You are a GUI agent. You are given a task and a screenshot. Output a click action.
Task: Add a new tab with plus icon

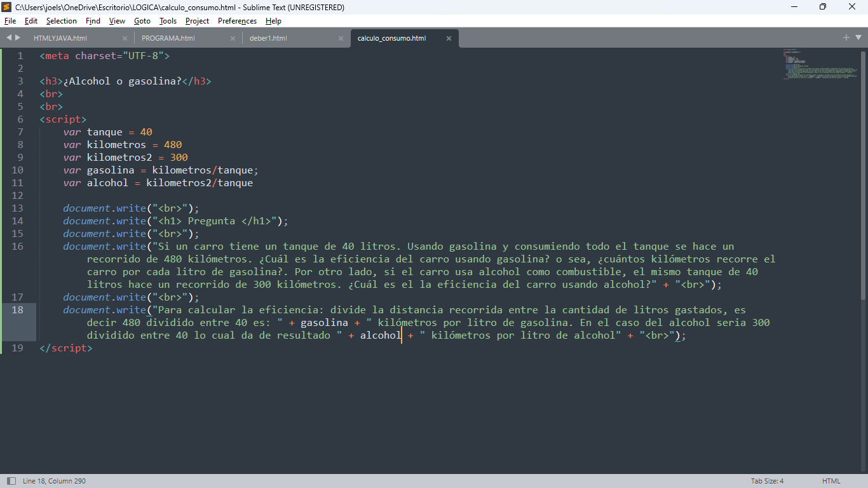point(846,37)
